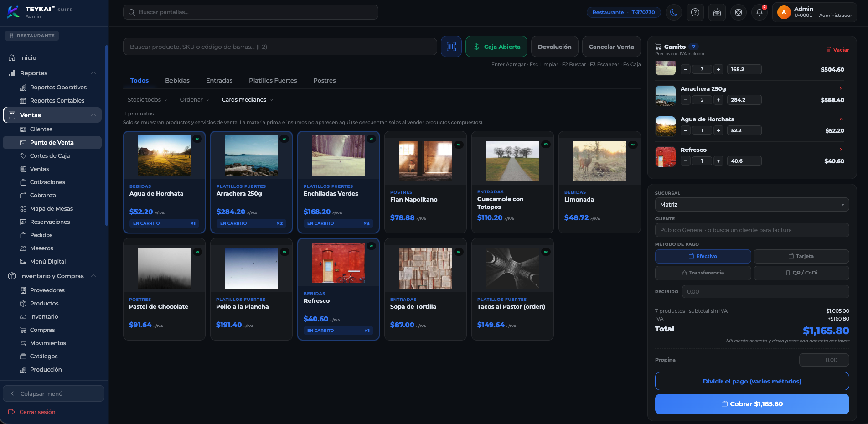Screen dimensions: 868x424
Task: Open the Sucursal Matriz dropdown
Action: [752, 205]
